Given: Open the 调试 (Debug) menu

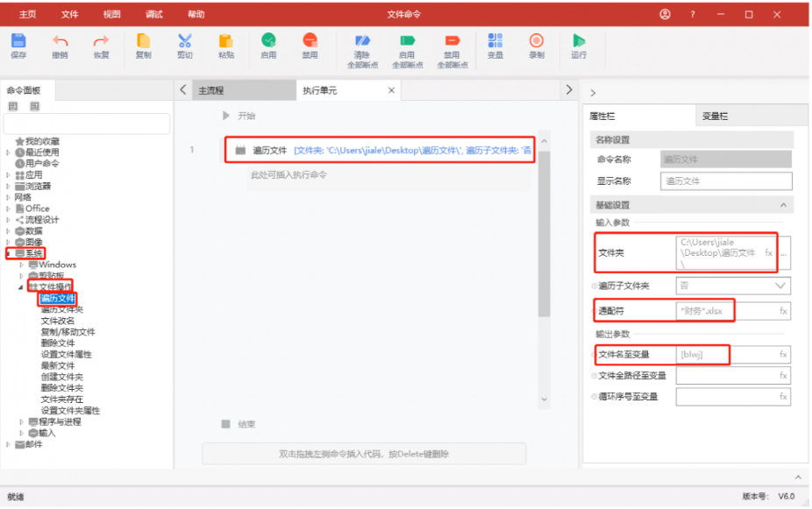Looking at the screenshot, I should pyautogui.click(x=154, y=14).
